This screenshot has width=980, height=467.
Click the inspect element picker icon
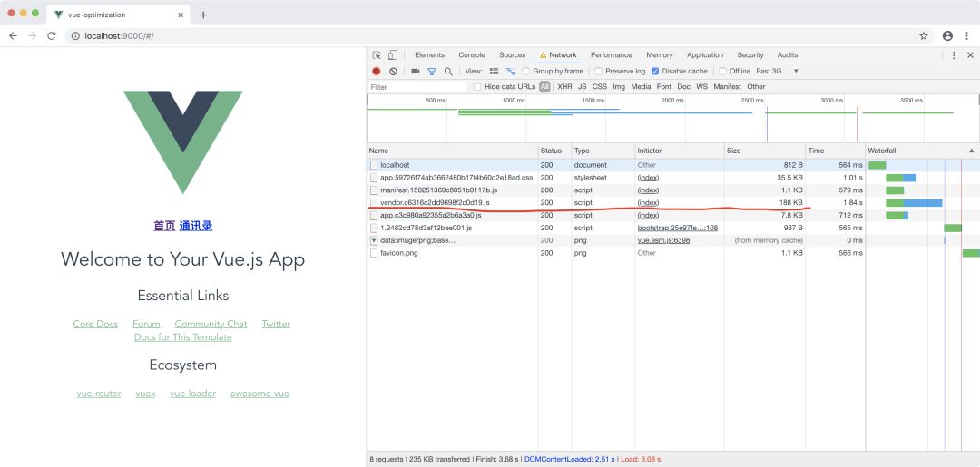pyautogui.click(x=377, y=55)
